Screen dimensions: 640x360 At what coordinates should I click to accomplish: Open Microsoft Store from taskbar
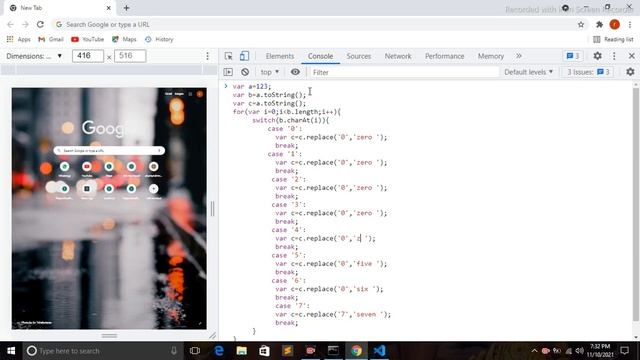pos(264,351)
